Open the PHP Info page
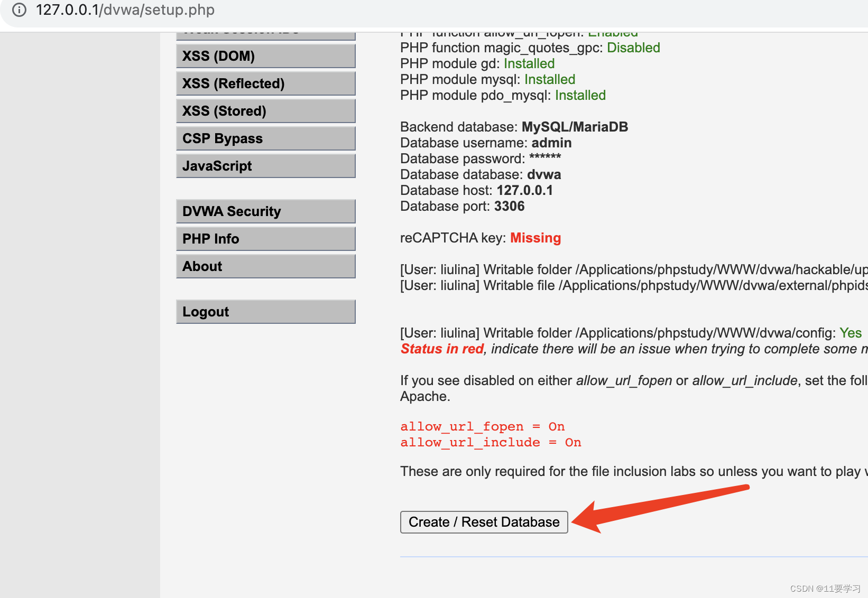Image resolution: width=868 pixels, height=598 pixels. [266, 239]
